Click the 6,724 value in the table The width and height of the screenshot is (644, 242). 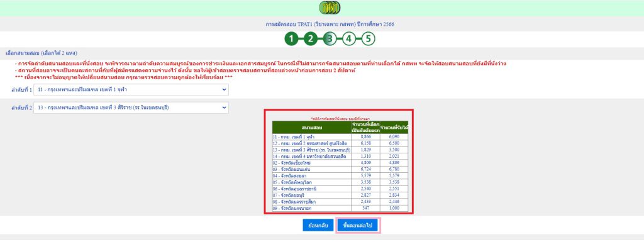[365, 170]
